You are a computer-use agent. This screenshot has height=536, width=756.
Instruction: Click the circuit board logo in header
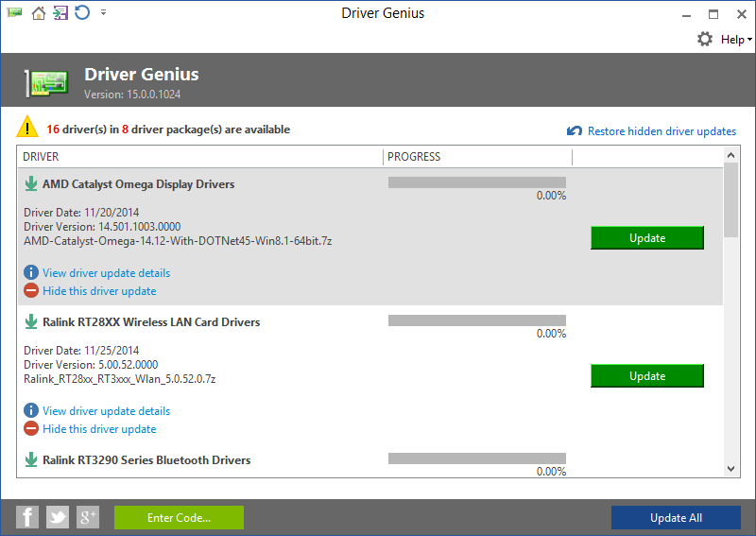pyautogui.click(x=46, y=83)
